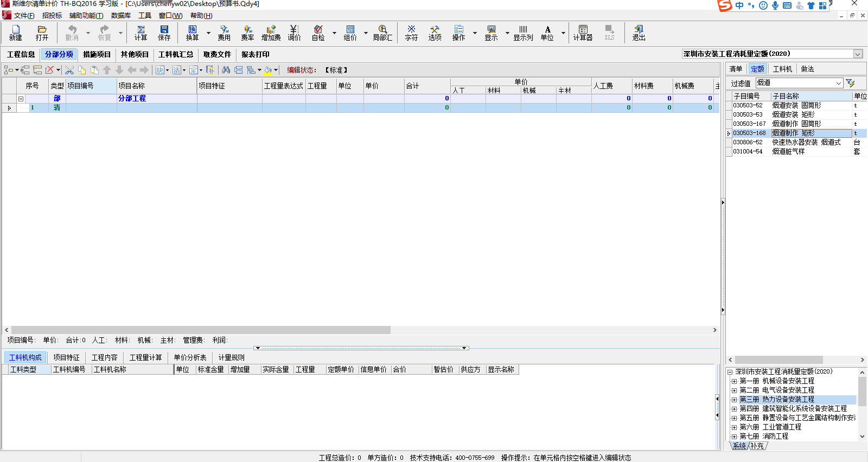This screenshot has height=462, width=868.
Task: Run the 自检 self-check tool
Action: pos(318,33)
